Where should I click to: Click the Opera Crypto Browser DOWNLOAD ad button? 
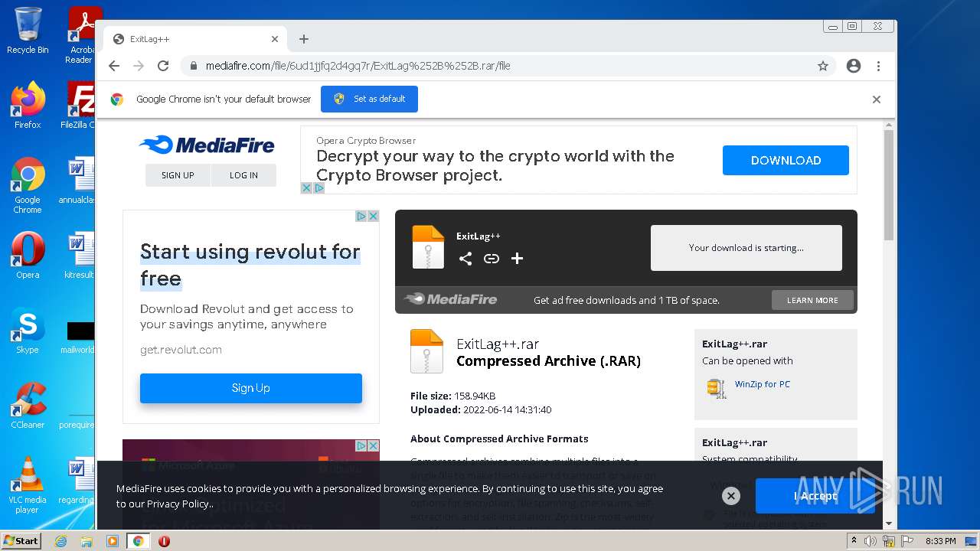[x=786, y=160]
